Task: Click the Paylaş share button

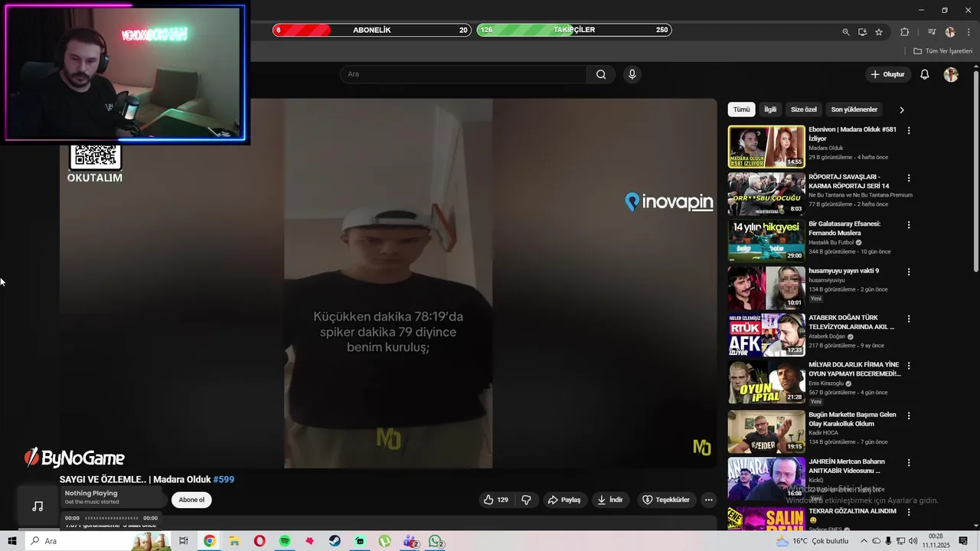Action: tap(564, 500)
